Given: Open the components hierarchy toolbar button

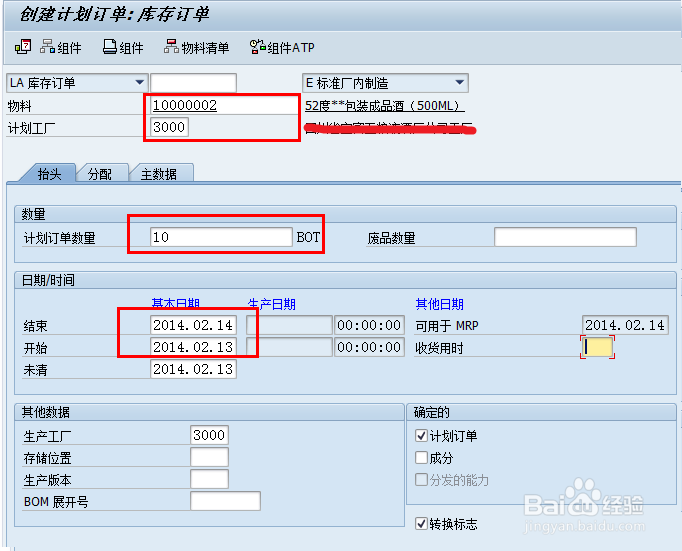Looking at the screenshot, I should click(60, 47).
